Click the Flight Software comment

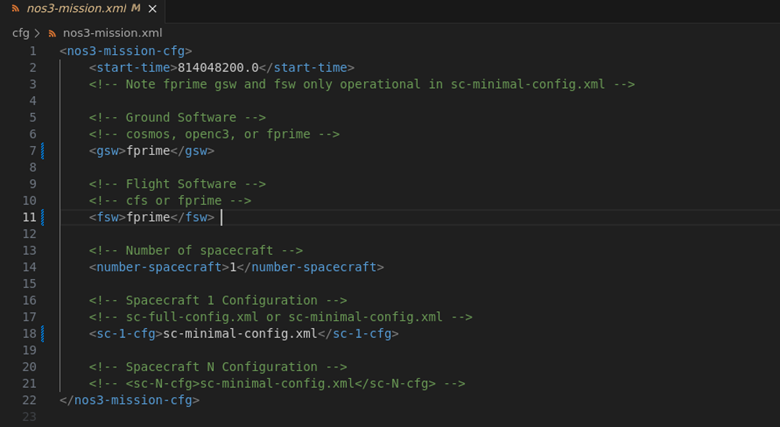(178, 184)
